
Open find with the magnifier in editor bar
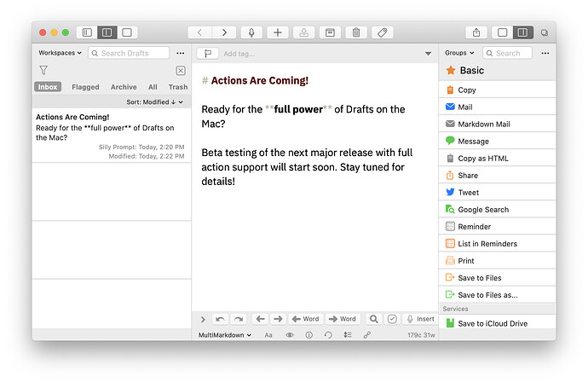[x=373, y=319]
